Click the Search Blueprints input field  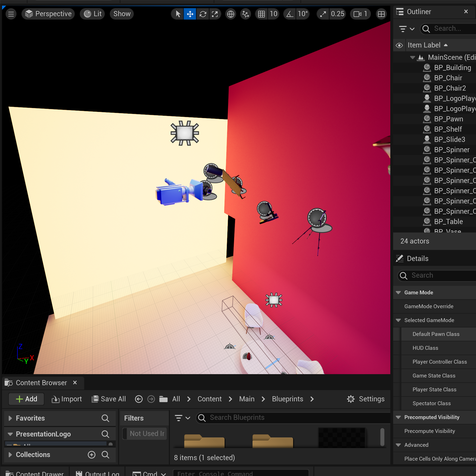[x=293, y=418]
